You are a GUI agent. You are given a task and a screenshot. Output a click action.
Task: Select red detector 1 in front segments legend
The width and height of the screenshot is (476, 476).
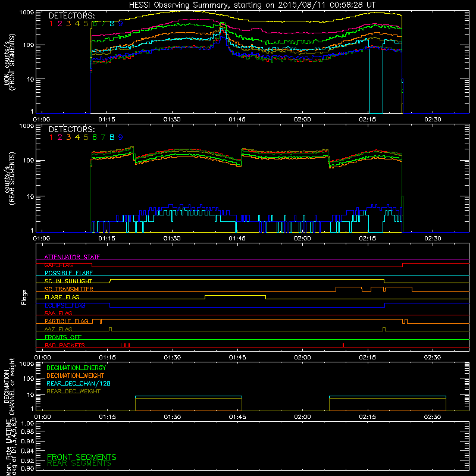[51, 24]
